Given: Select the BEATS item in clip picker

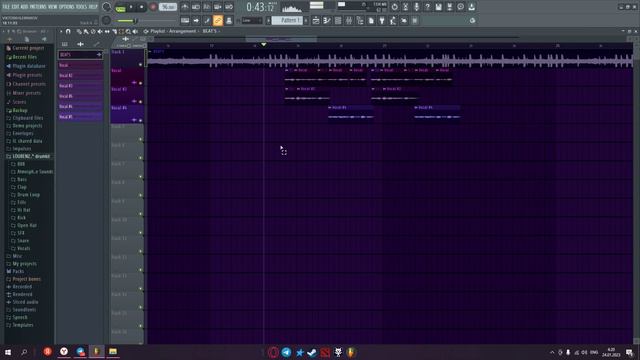Looking at the screenshot, I should [x=80, y=55].
